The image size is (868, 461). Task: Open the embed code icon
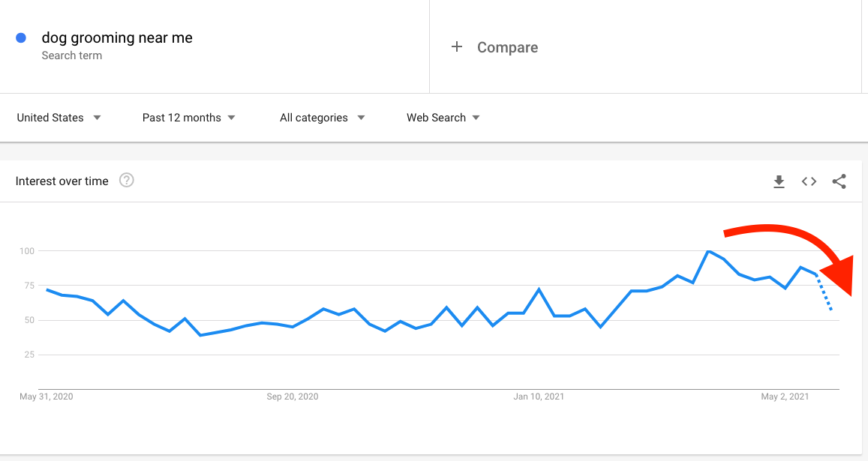click(809, 181)
